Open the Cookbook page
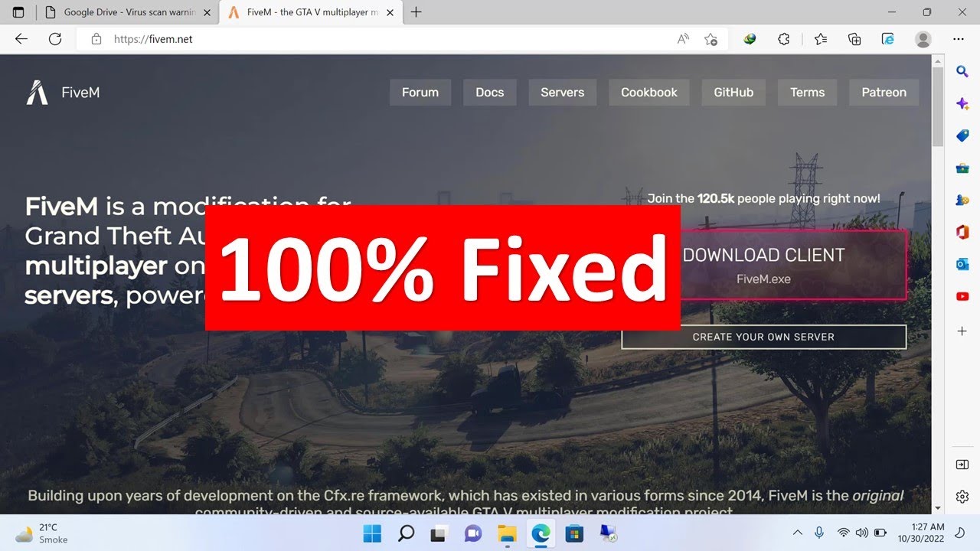 [649, 93]
